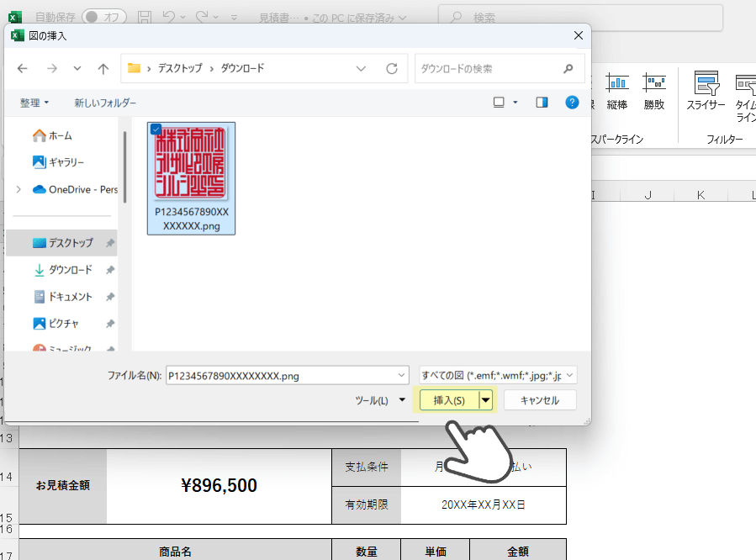Click デスクトップ in the address breadcrumb
This screenshot has height=560, width=756.
180,68
